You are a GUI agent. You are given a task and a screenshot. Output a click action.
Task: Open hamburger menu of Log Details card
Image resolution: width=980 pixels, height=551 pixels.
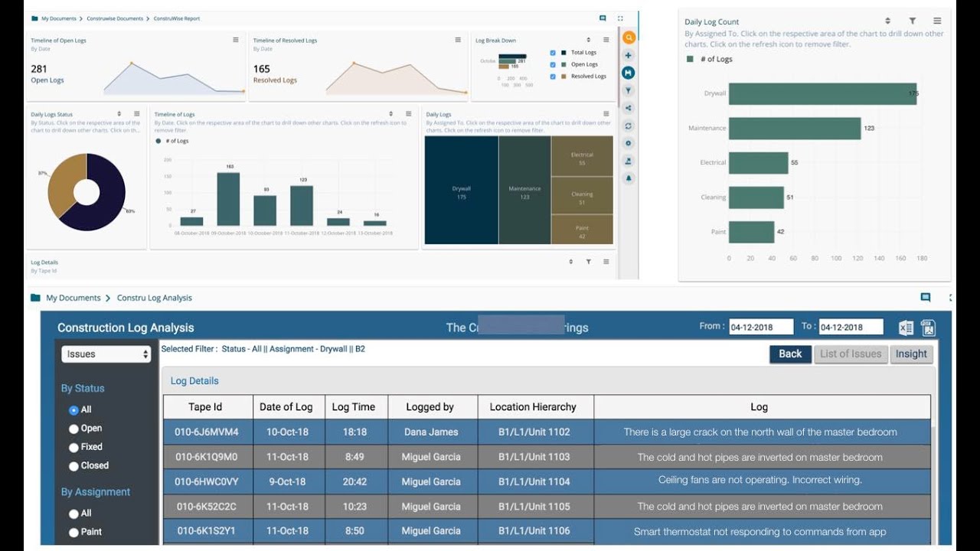click(606, 262)
